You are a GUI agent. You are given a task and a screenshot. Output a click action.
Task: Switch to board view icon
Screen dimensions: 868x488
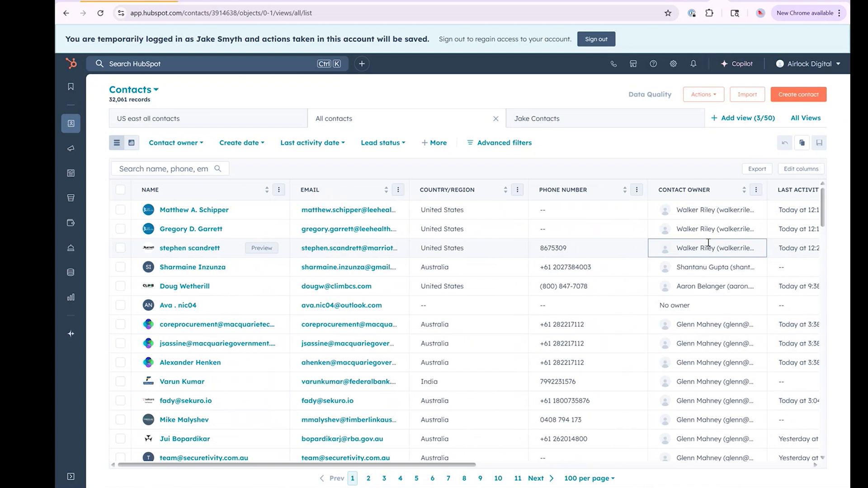pyautogui.click(x=131, y=142)
